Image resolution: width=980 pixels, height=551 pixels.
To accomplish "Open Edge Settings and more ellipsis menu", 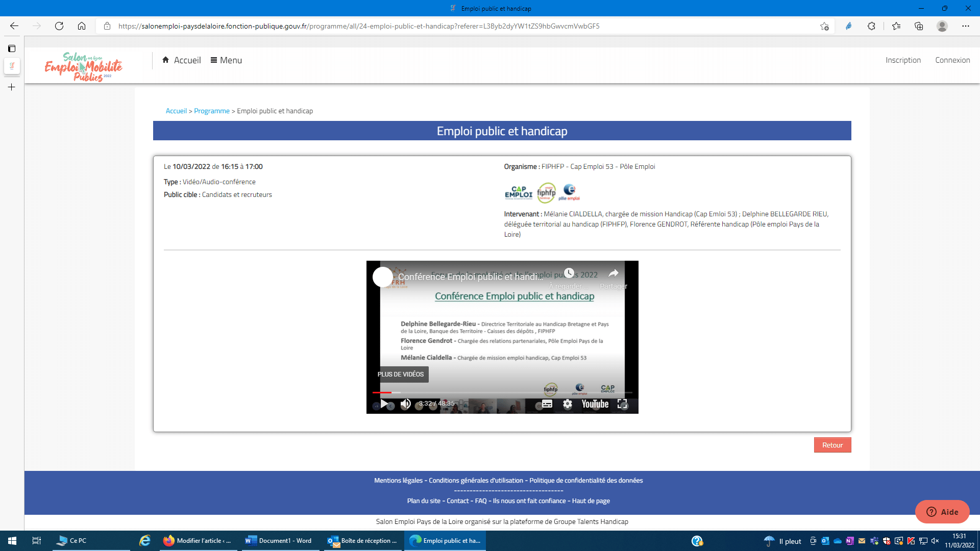I will click(966, 26).
